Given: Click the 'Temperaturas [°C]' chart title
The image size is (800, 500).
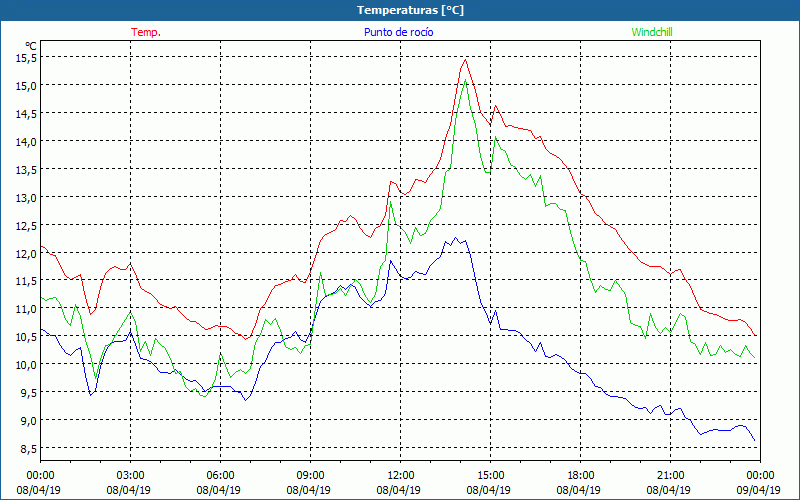Looking at the screenshot, I should (410, 10).
